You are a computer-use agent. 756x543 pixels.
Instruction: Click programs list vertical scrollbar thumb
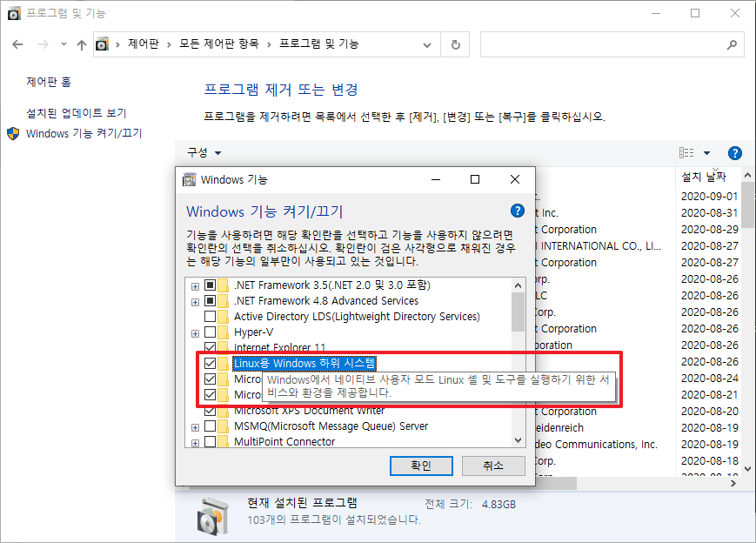(748, 205)
